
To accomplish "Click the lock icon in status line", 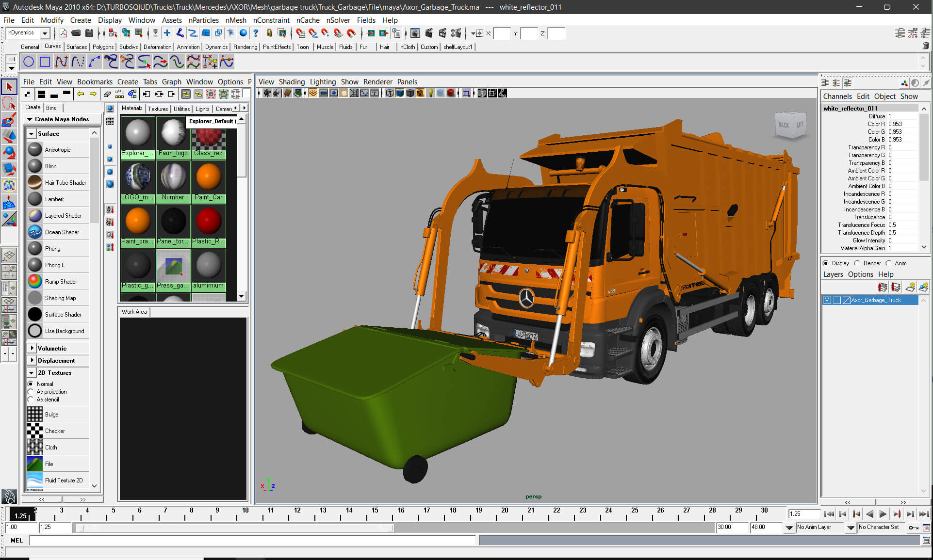I will (x=269, y=33).
